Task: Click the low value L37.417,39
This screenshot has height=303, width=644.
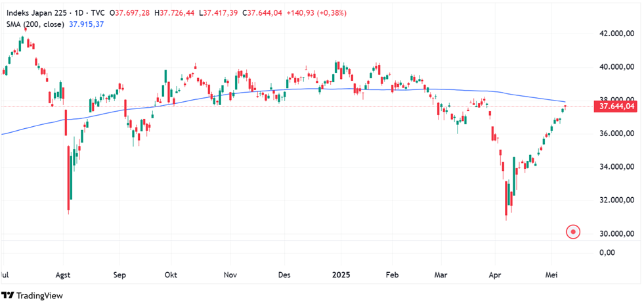Action: pyautogui.click(x=220, y=13)
